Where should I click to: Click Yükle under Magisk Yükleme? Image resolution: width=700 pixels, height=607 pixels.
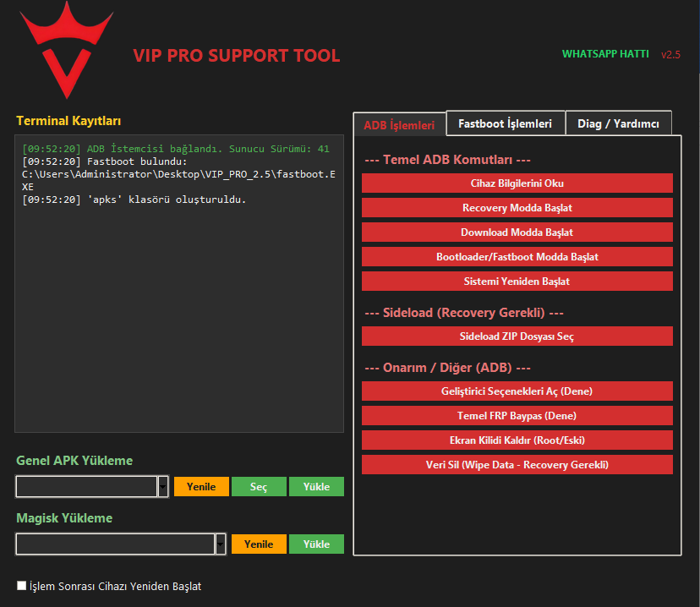click(x=316, y=544)
